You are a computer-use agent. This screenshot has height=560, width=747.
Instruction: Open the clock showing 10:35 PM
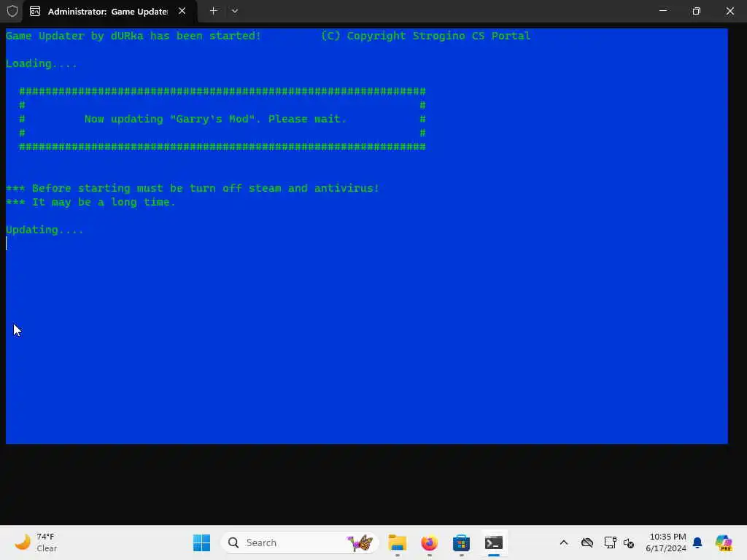click(x=666, y=542)
